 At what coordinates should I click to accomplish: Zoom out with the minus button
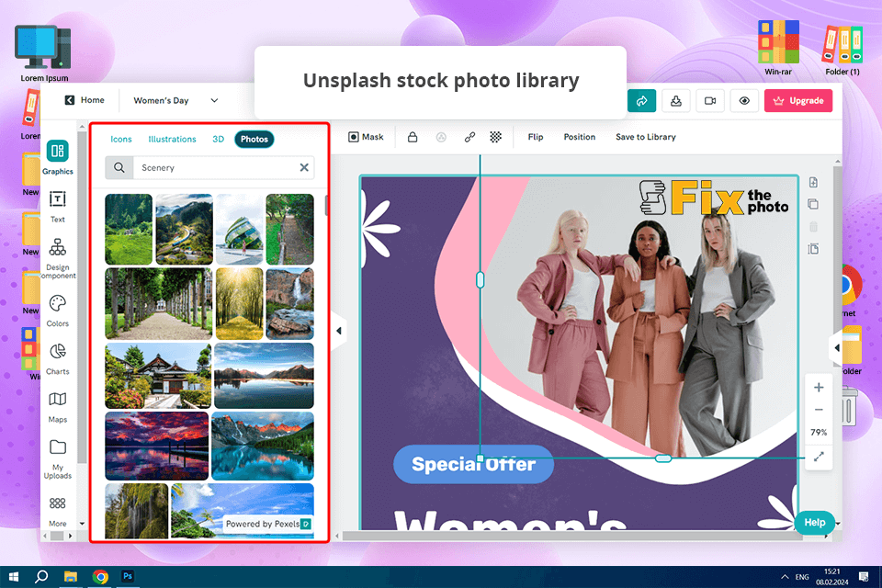(819, 410)
